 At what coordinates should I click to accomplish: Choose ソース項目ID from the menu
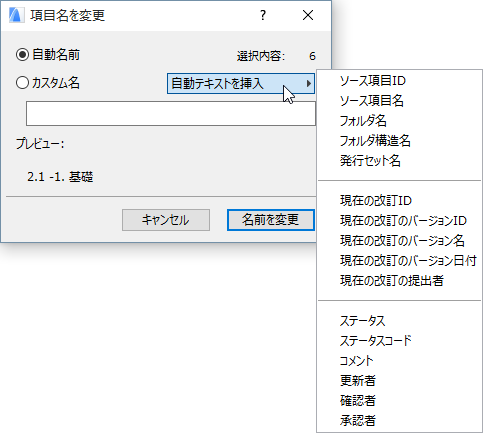point(399,81)
